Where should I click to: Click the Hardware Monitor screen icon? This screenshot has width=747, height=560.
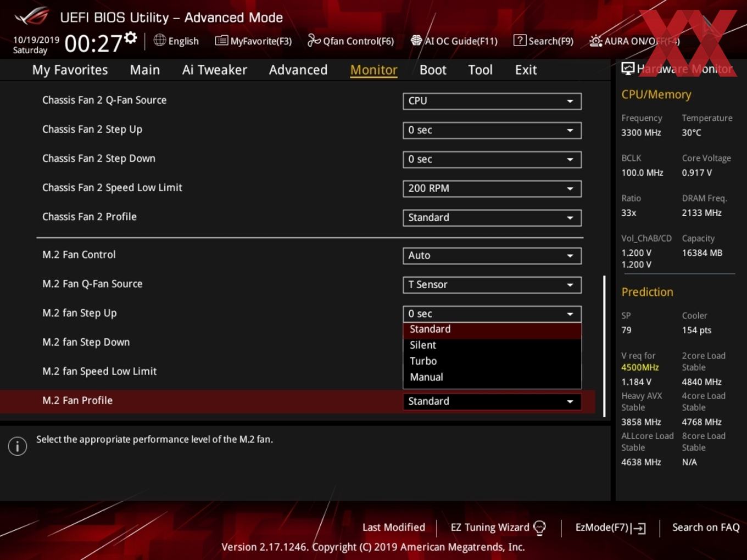pos(628,68)
